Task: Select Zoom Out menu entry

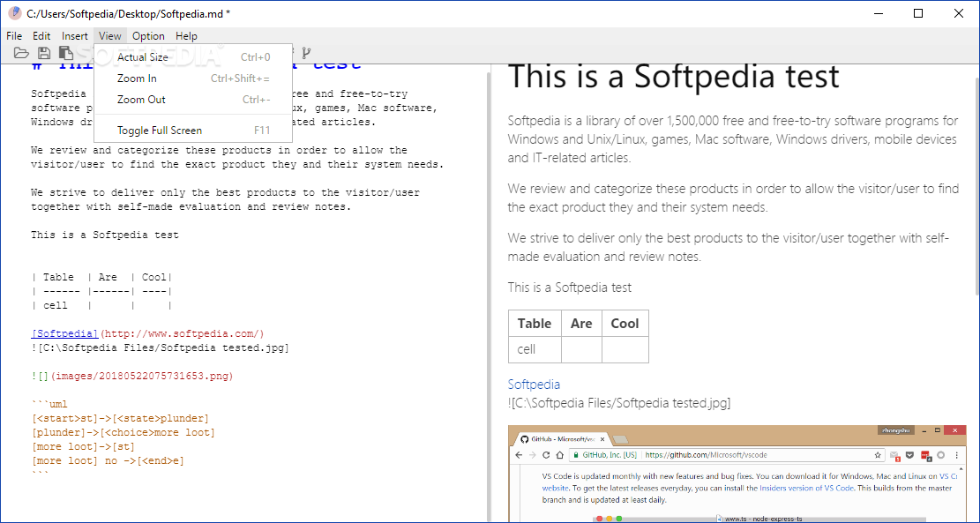Action: pyautogui.click(x=193, y=100)
